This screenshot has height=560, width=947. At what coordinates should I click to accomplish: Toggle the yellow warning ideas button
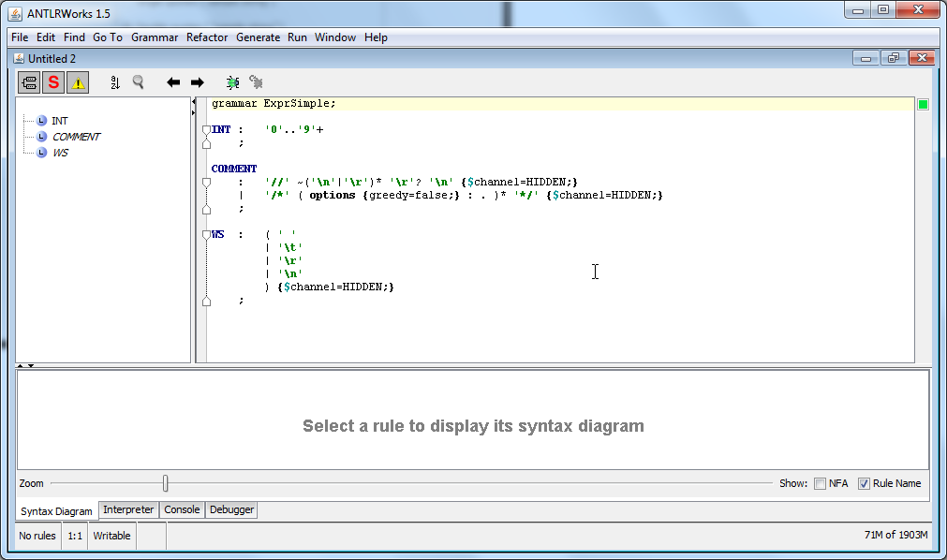pyautogui.click(x=78, y=82)
